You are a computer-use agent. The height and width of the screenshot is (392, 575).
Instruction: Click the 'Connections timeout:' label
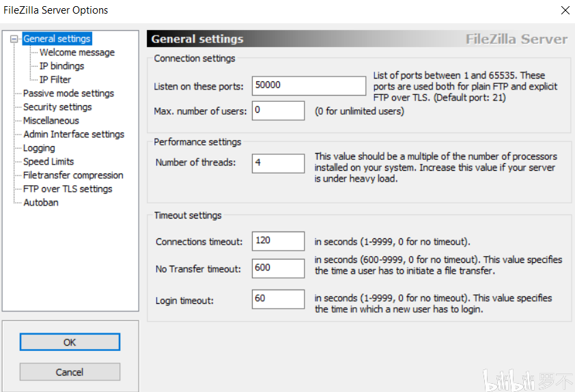199,242
